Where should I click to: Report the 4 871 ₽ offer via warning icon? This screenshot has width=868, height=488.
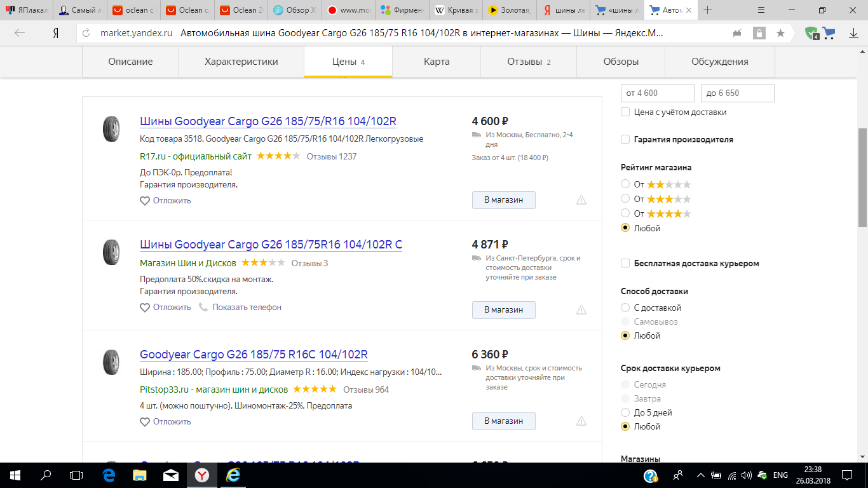click(581, 310)
